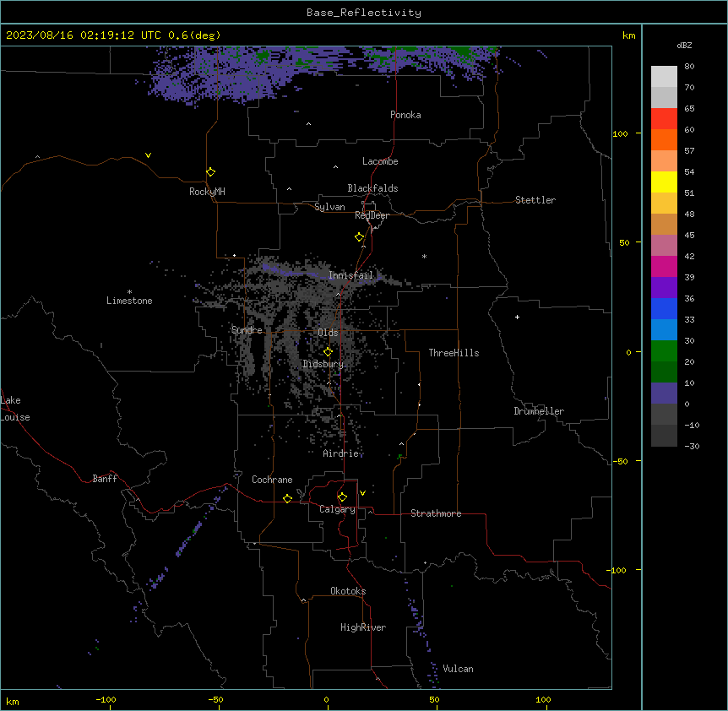Click the yellow V marker northeast of Calgary

(x=362, y=493)
